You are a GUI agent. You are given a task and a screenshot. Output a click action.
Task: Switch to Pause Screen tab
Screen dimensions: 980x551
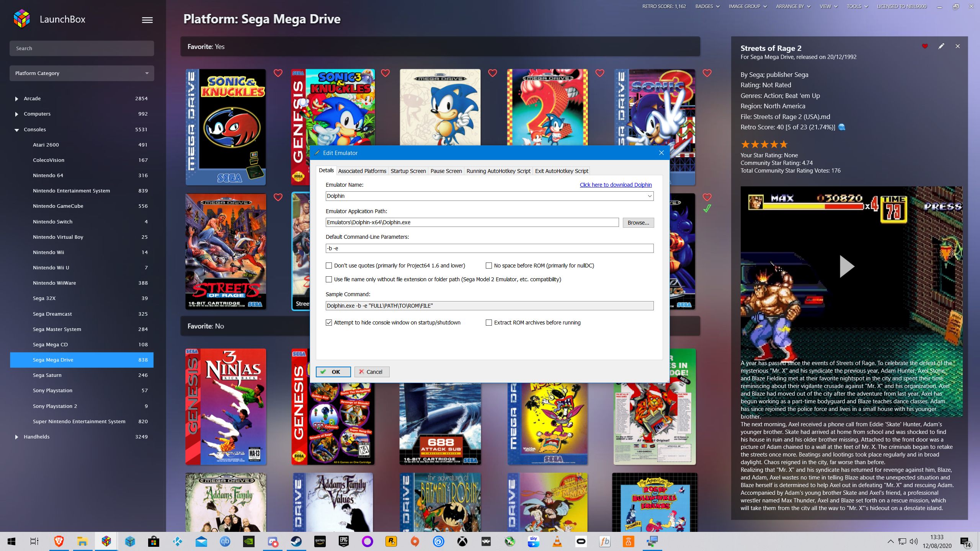click(446, 171)
